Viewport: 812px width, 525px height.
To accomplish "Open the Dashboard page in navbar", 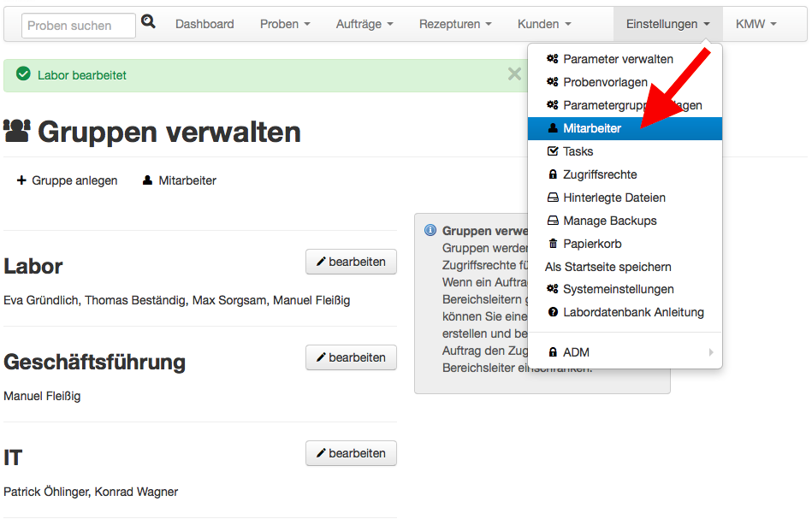I will tap(204, 24).
